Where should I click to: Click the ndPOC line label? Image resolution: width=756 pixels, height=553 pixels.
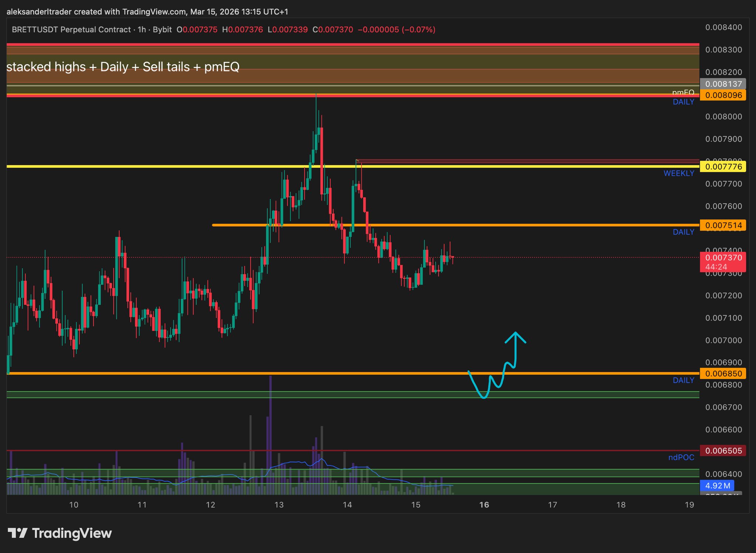coord(681,457)
